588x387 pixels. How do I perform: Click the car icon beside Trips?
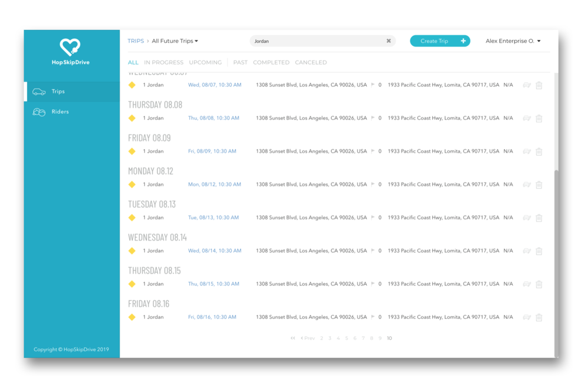pyautogui.click(x=39, y=92)
